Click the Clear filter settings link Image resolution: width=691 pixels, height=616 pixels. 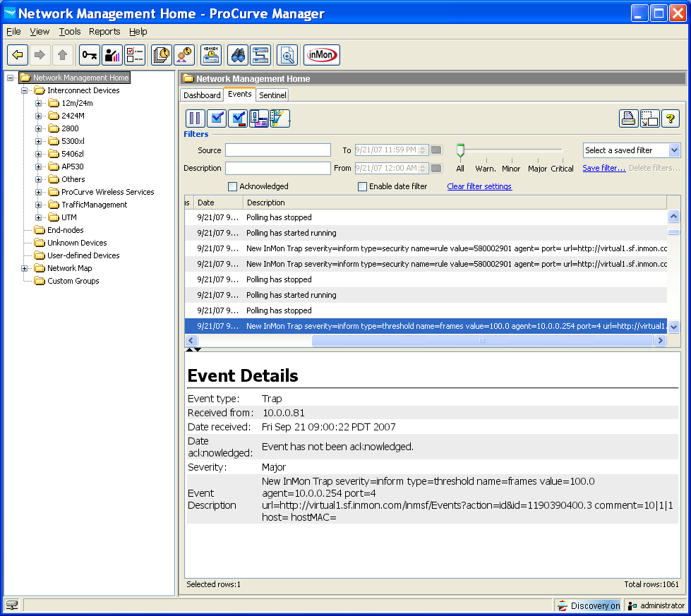coord(479,187)
